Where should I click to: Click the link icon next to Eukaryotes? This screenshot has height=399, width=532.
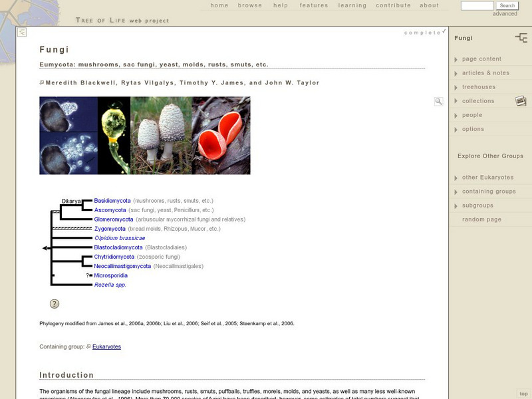coord(87,346)
